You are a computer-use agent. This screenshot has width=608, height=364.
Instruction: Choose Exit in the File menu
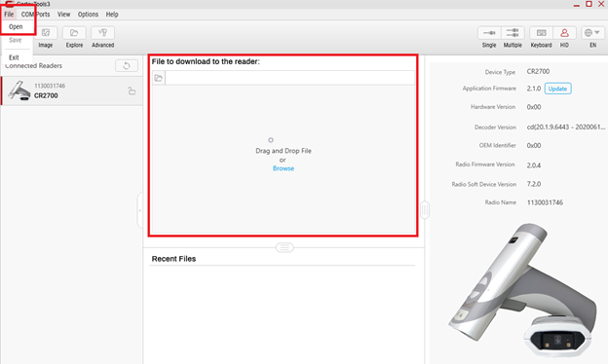click(x=14, y=57)
